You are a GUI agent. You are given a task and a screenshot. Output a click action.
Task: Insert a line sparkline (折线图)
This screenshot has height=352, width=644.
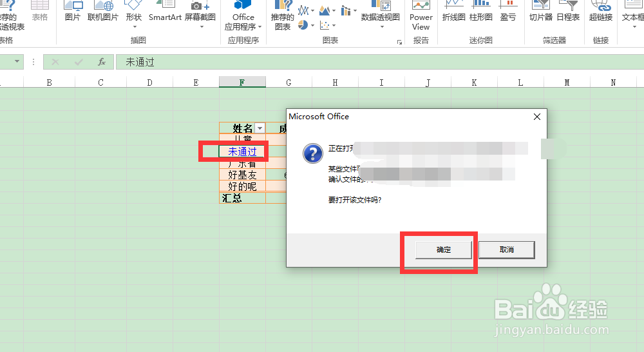(453, 11)
